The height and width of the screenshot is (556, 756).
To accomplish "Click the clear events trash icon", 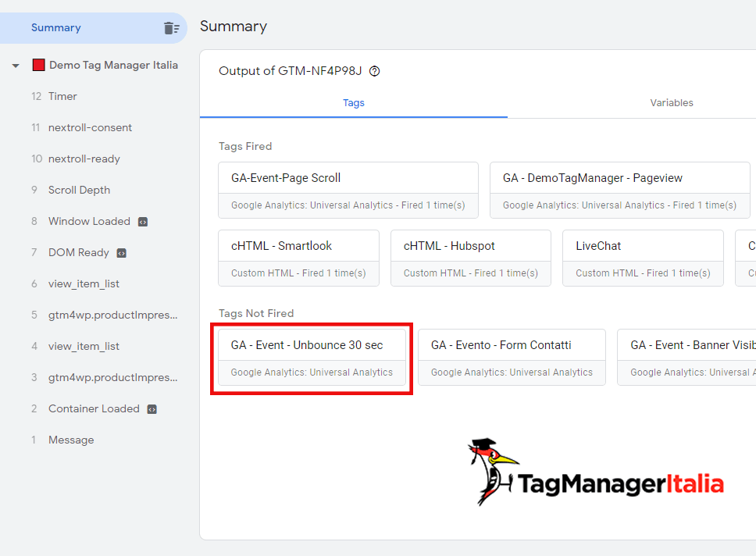I will click(171, 28).
